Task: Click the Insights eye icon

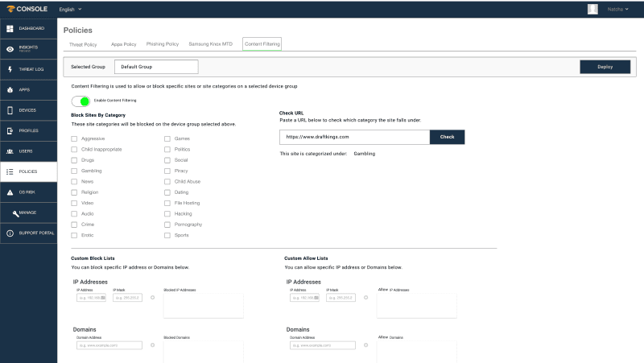Action: pyautogui.click(x=10, y=48)
